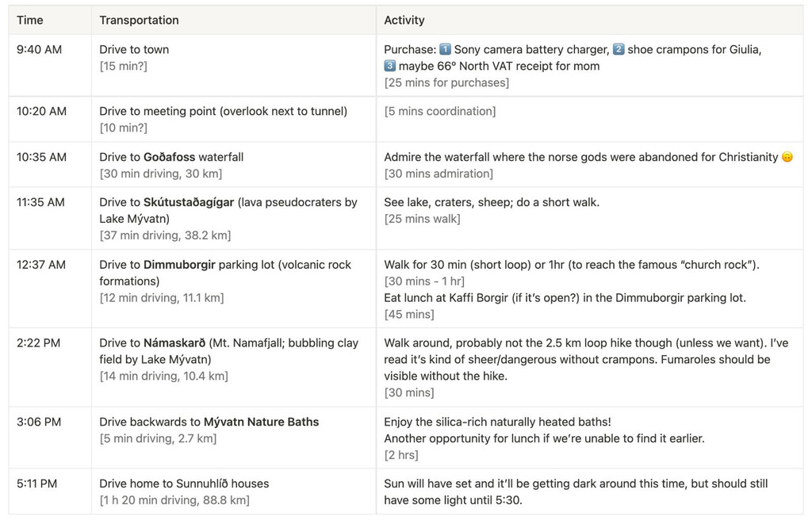Image resolution: width=812 pixels, height=520 pixels.
Task: Click the number 3 emoji before 66° North
Action: (390, 67)
